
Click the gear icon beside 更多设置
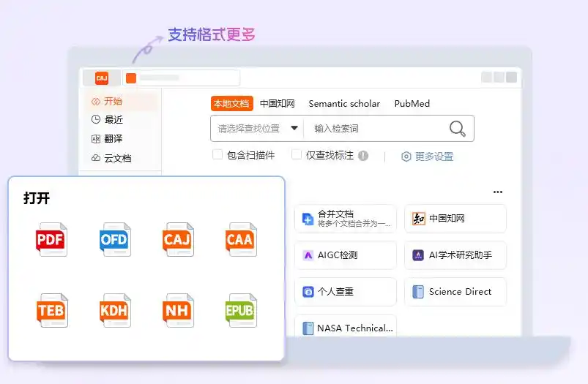click(406, 157)
